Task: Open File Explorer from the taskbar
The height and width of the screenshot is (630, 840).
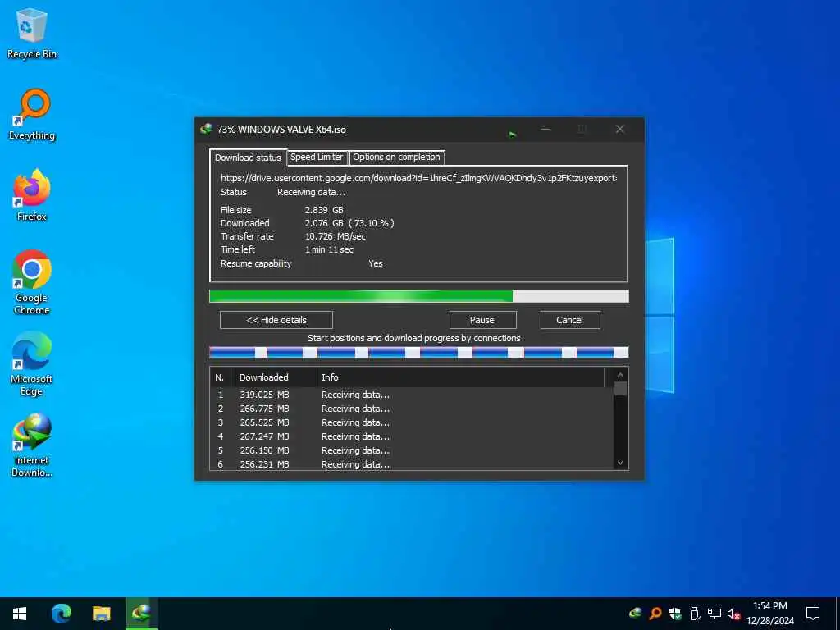Action: pyautogui.click(x=101, y=614)
